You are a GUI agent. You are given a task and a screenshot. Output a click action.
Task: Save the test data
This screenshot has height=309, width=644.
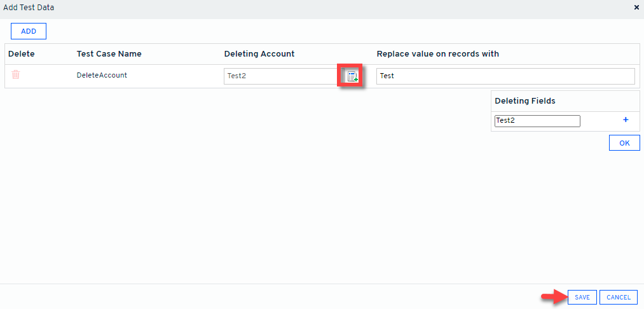582,297
